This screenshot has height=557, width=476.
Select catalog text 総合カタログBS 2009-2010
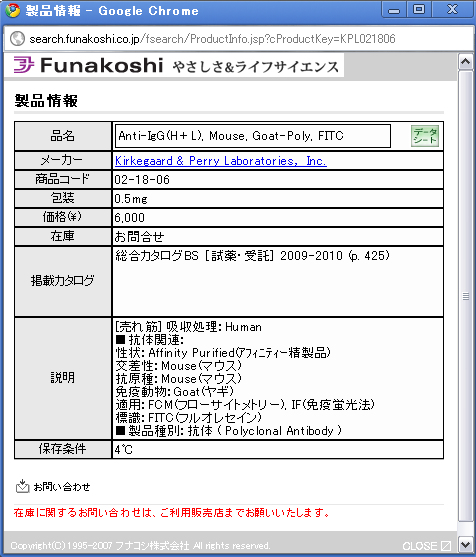[252, 256]
